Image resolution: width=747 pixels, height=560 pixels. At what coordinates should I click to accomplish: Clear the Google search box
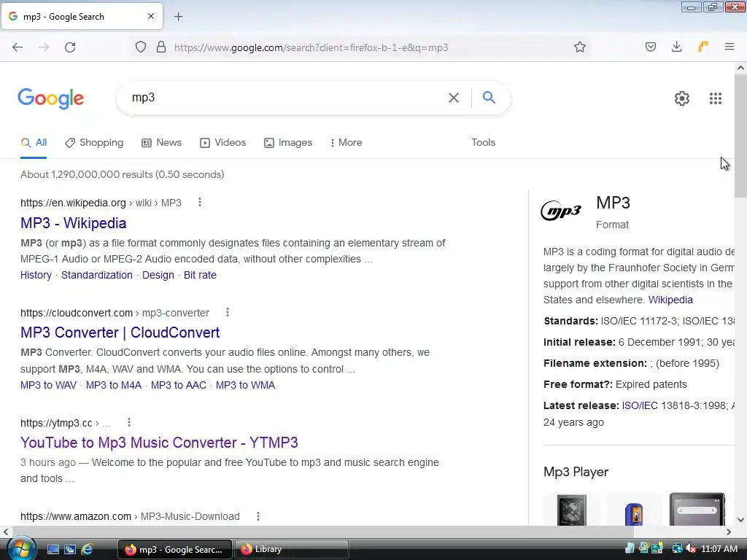454,98
